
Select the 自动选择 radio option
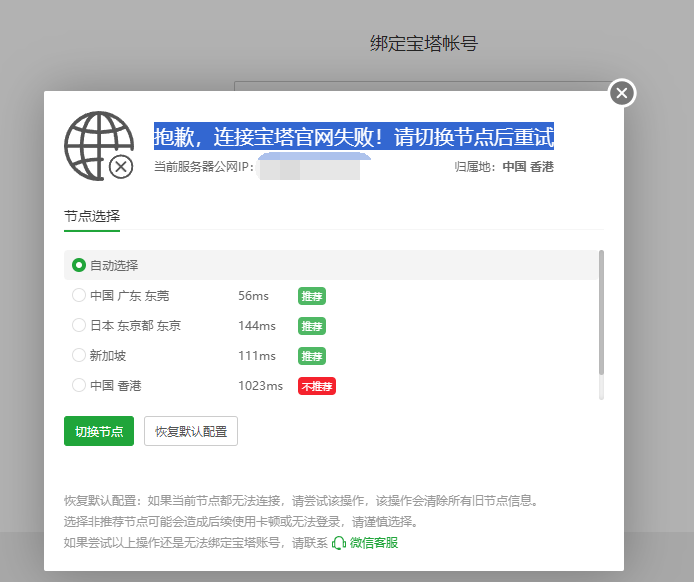[79, 265]
